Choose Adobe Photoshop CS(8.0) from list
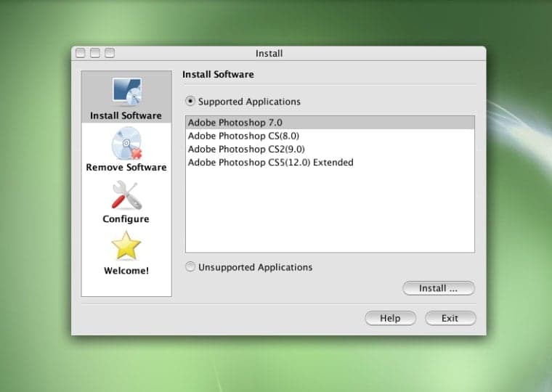 [x=233, y=136]
